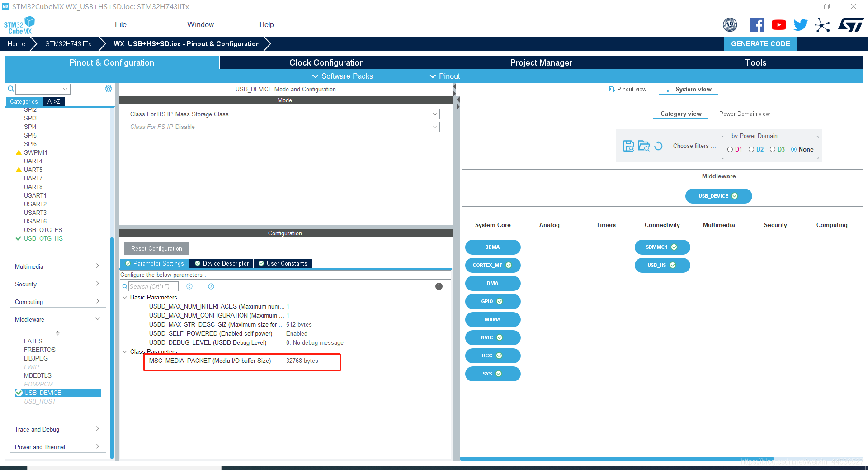
Task: Open the ST anniversary badge icon
Action: click(730, 25)
